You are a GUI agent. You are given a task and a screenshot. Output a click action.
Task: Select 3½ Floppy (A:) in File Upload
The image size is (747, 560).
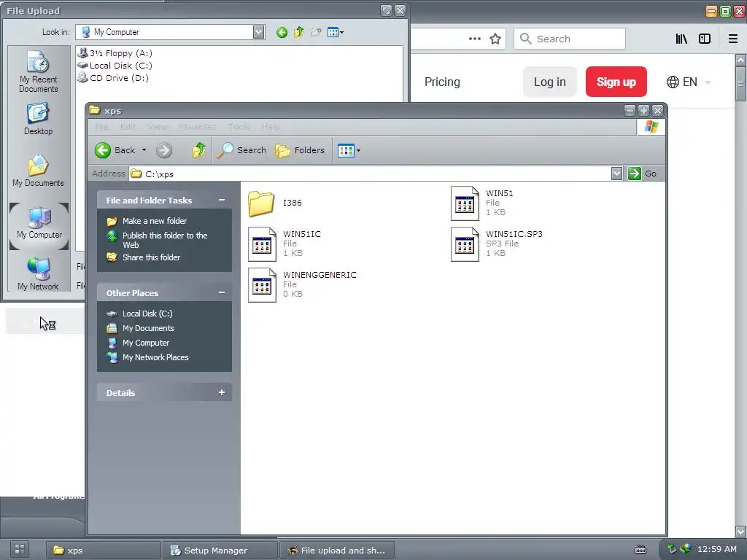(x=115, y=53)
